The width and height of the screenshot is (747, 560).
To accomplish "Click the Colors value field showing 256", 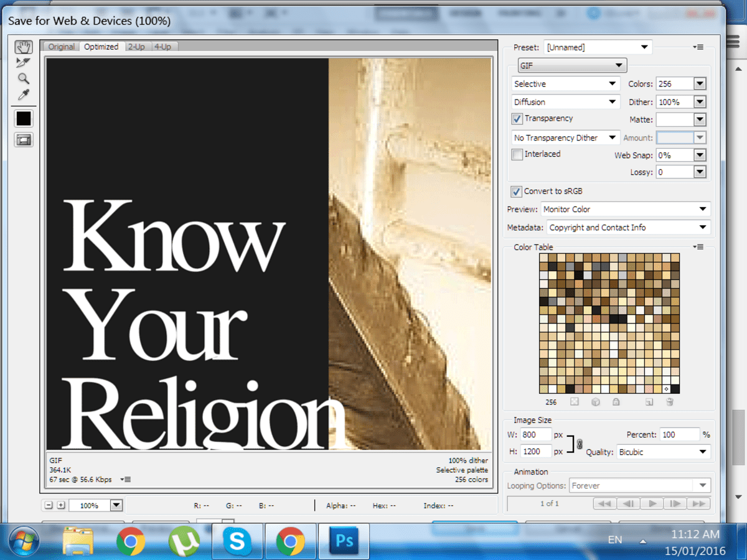I will (674, 84).
